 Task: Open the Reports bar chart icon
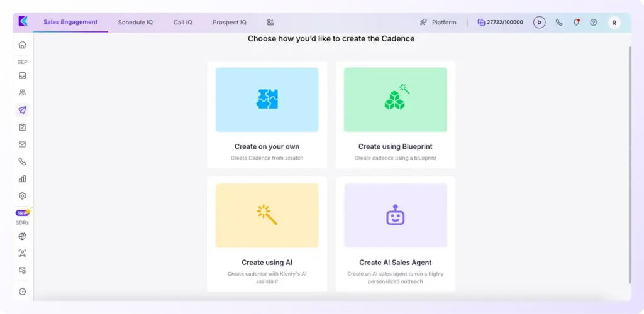23,178
